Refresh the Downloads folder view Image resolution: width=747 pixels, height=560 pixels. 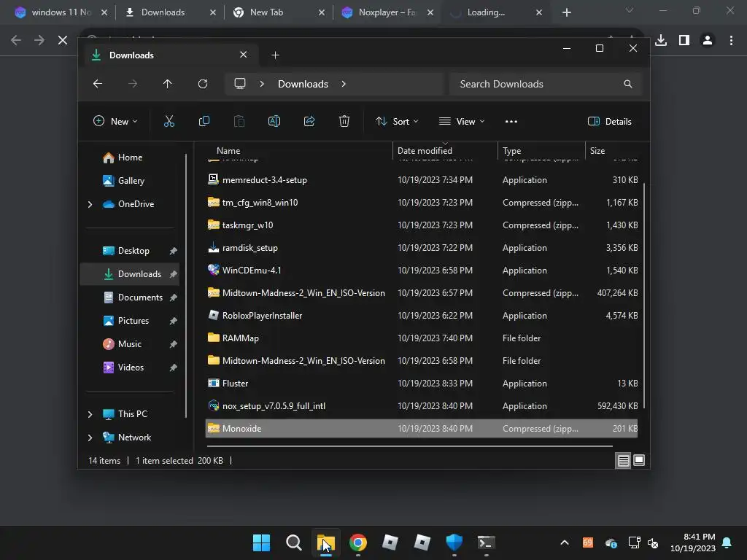(x=203, y=84)
